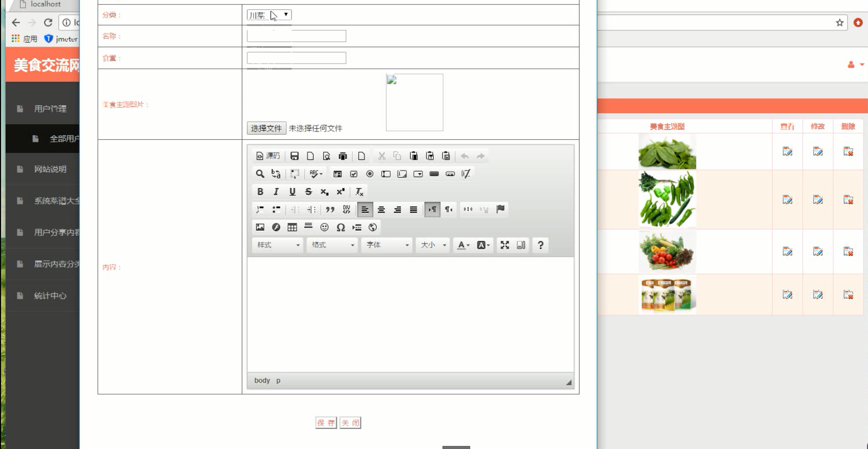Insert a text field form element

tap(386, 174)
